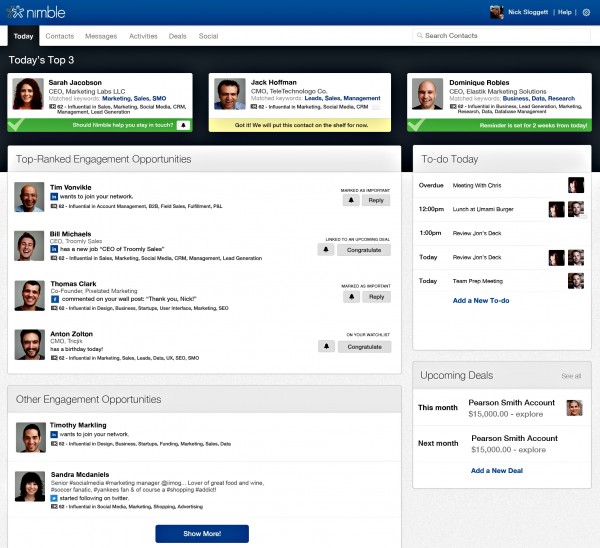Image resolution: width=600 pixels, height=548 pixels.
Task: Click into the Search Contacts field
Action: click(501, 36)
